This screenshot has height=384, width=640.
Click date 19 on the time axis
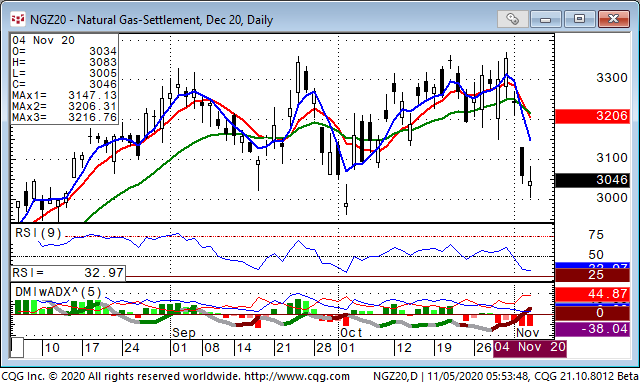[x=444, y=348]
